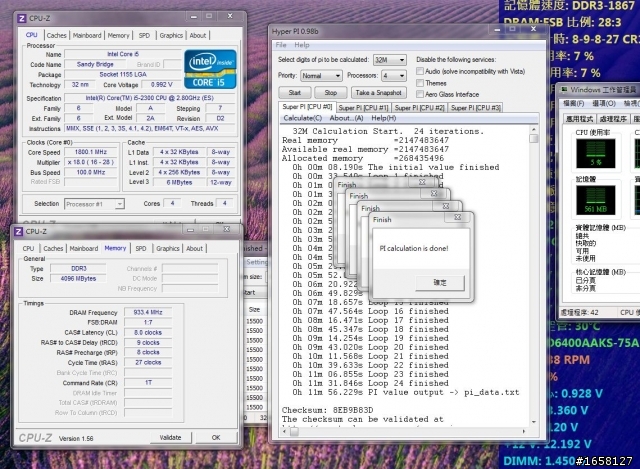Viewport: 640px width, 469px height.
Task: Select the second tab in Task Manager
Action: [613, 119]
